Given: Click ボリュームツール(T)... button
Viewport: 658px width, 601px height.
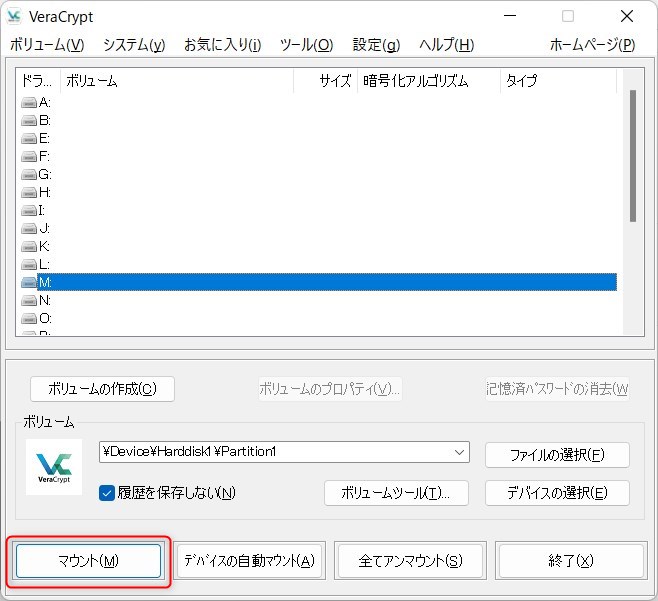Looking at the screenshot, I should click(x=396, y=493).
